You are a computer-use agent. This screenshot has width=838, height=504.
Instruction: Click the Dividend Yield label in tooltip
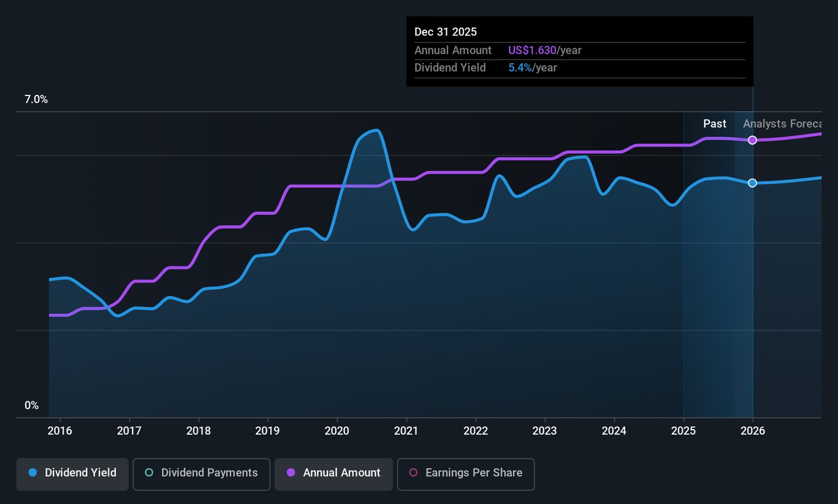pos(450,68)
